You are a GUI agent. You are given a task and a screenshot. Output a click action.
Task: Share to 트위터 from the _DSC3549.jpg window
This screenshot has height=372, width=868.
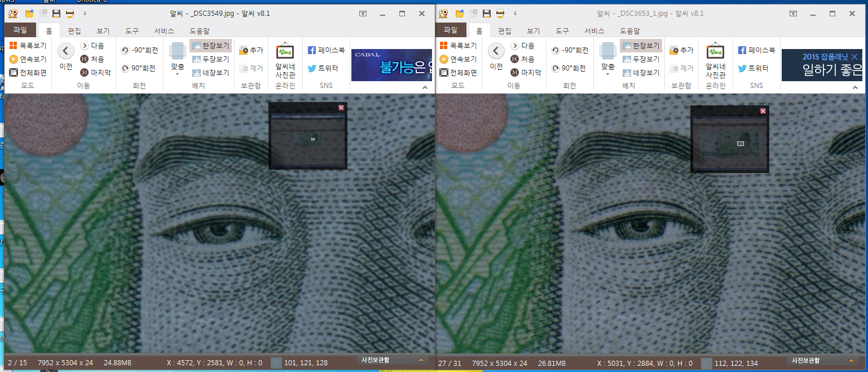323,68
